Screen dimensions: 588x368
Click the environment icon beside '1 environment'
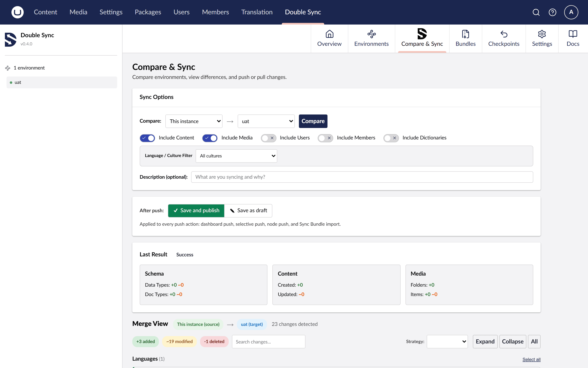point(8,68)
